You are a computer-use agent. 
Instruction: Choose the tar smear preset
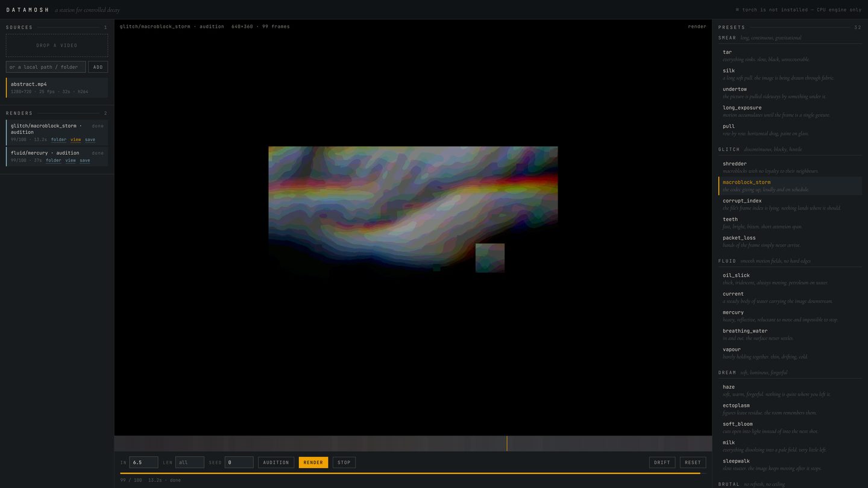(x=790, y=55)
